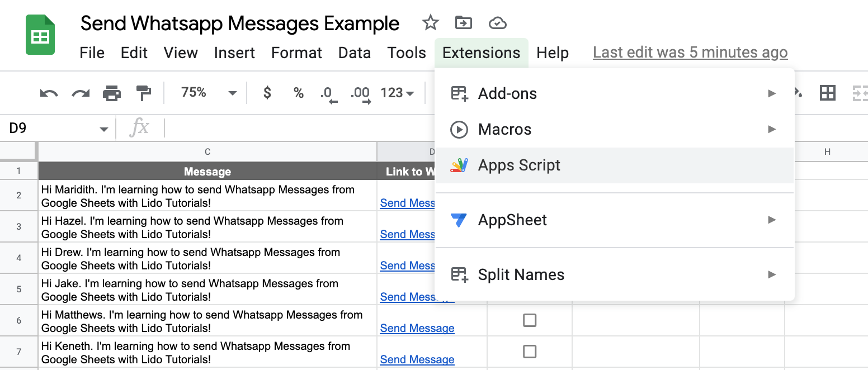This screenshot has width=868, height=370.
Task: Click the formula bar input field
Action: (296, 129)
